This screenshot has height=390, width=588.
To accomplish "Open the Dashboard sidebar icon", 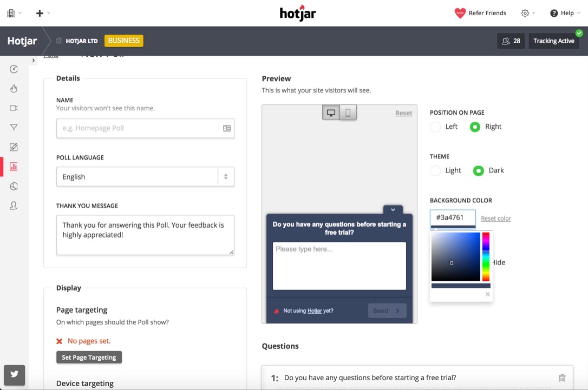I will click(14, 69).
